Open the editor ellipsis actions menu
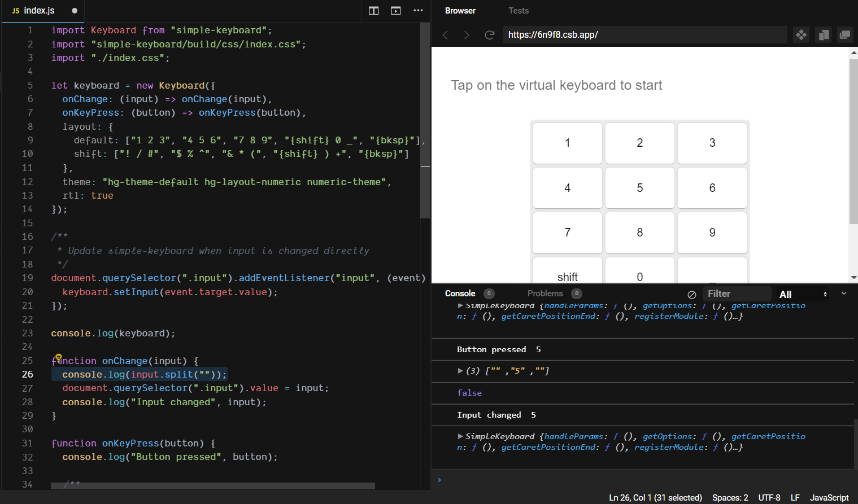The width and height of the screenshot is (858, 504). pos(418,10)
